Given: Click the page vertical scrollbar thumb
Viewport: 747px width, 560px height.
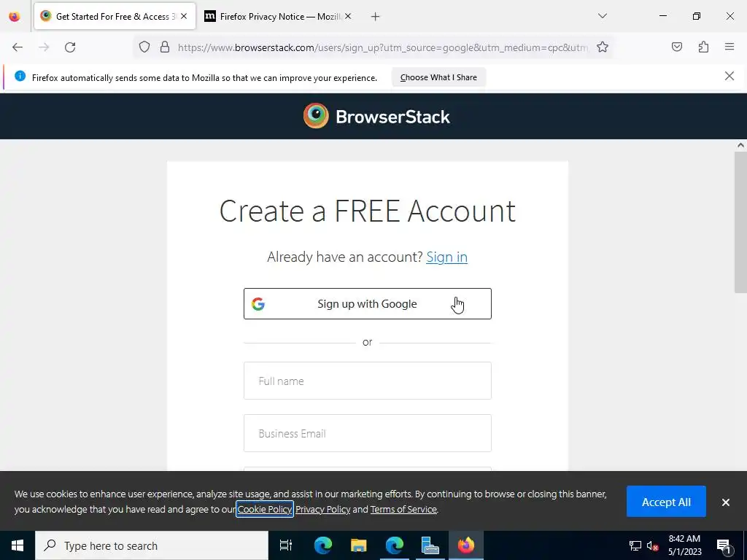Looking at the screenshot, I should [740, 222].
